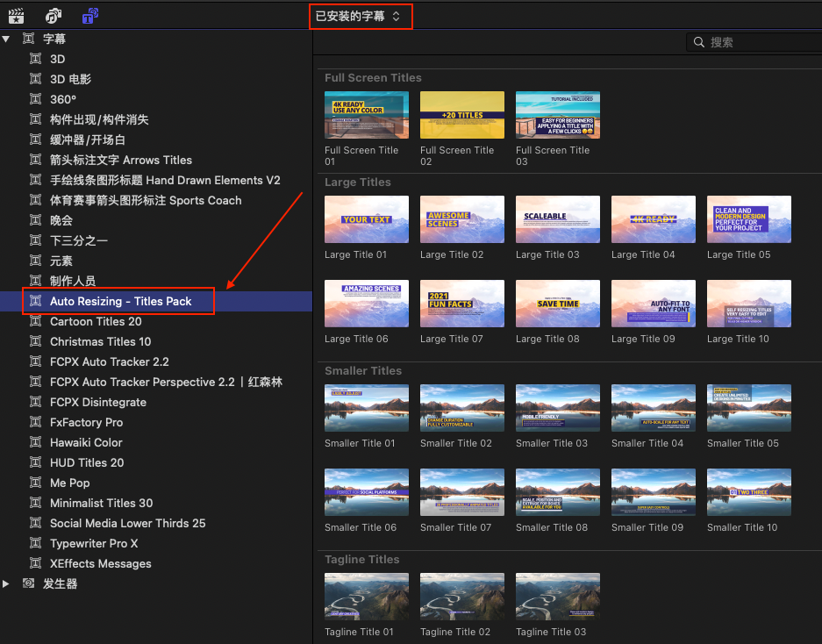The image size is (822, 644).
Task: Select Large Title 01 thumbnail
Action: (367, 219)
